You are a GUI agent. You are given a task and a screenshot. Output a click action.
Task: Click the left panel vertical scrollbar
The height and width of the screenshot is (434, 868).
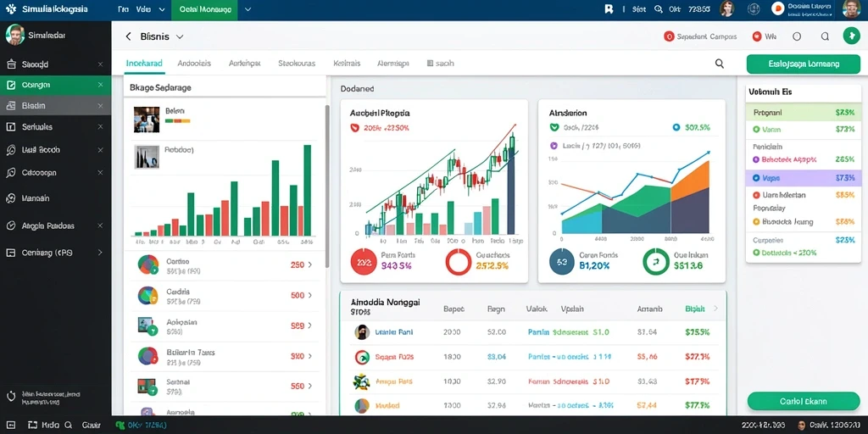327,186
